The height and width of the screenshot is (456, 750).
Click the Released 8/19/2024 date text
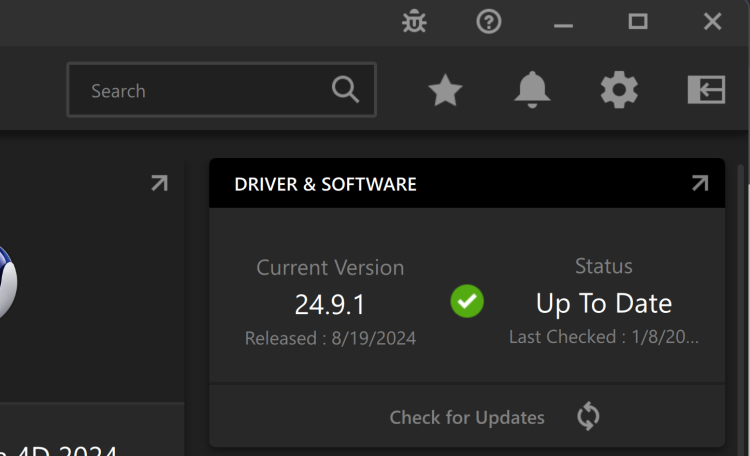point(330,339)
